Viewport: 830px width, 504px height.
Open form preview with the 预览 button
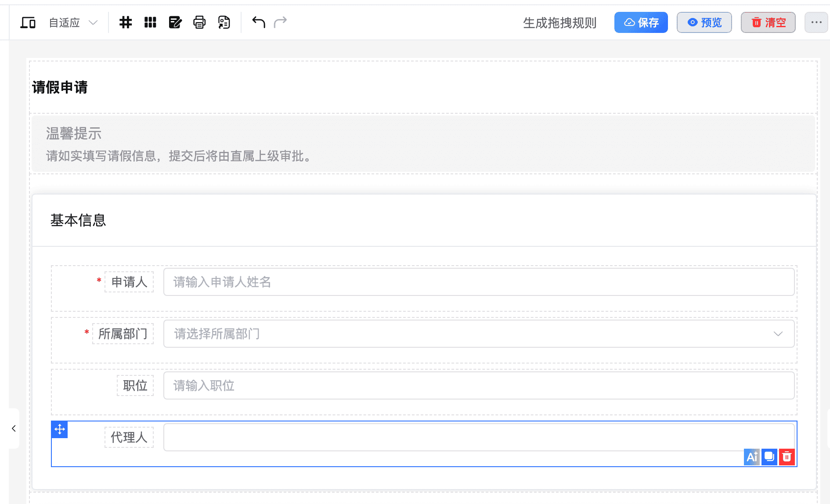[x=704, y=22]
